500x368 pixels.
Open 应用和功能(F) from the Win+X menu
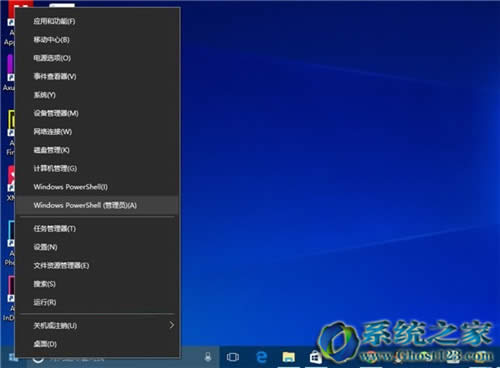pyautogui.click(x=97, y=21)
